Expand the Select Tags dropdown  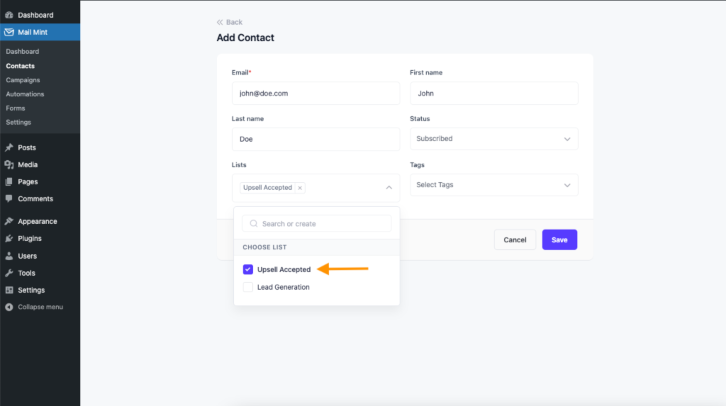(494, 185)
